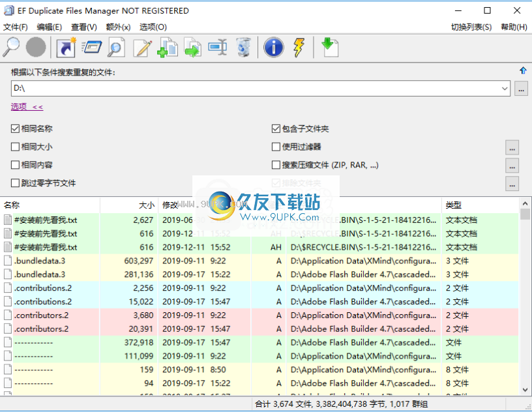
Task: Click the results scrollbar up arrow
Action: pos(525,203)
